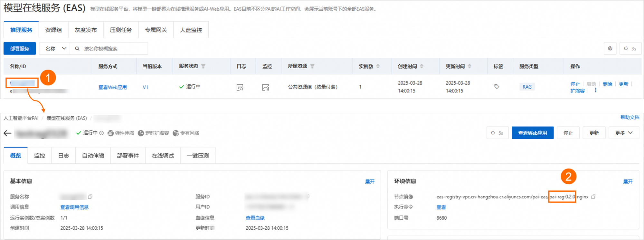Filter by 所属资源 using the funnel icon

[x=312, y=66]
